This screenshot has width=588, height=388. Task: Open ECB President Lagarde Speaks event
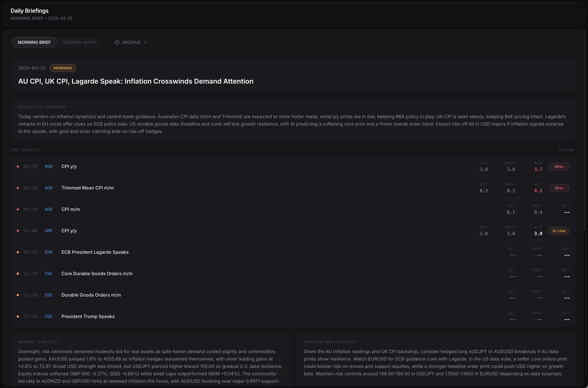[x=95, y=252]
